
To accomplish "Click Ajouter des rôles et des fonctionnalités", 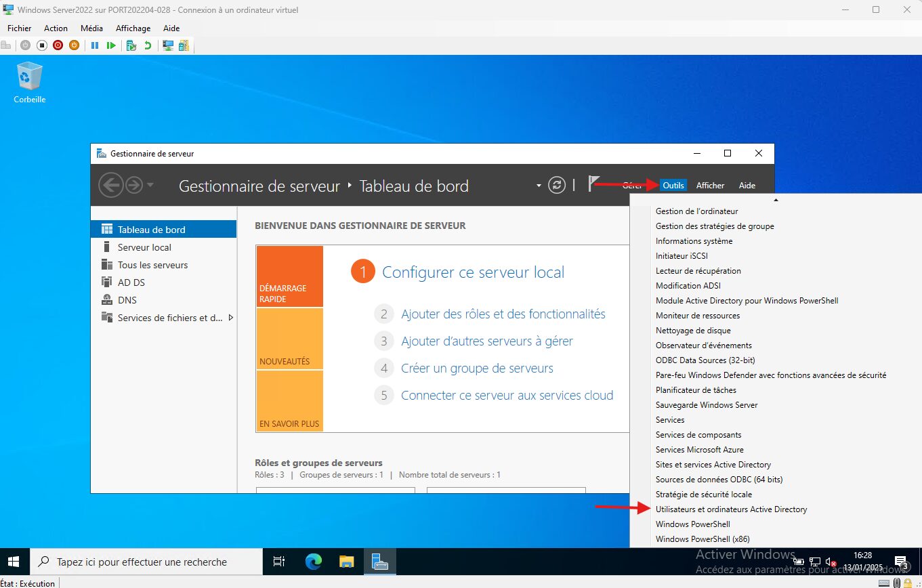I will point(503,314).
